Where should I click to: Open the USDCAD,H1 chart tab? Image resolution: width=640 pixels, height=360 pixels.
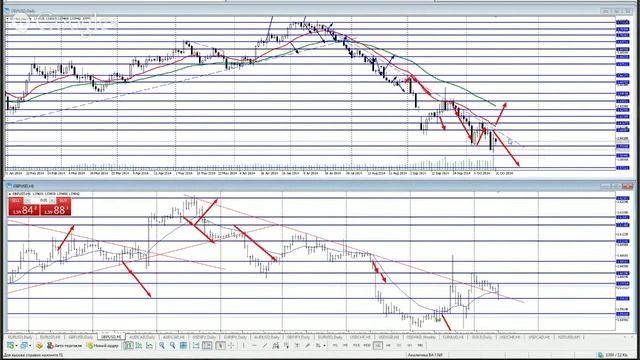click(539, 337)
